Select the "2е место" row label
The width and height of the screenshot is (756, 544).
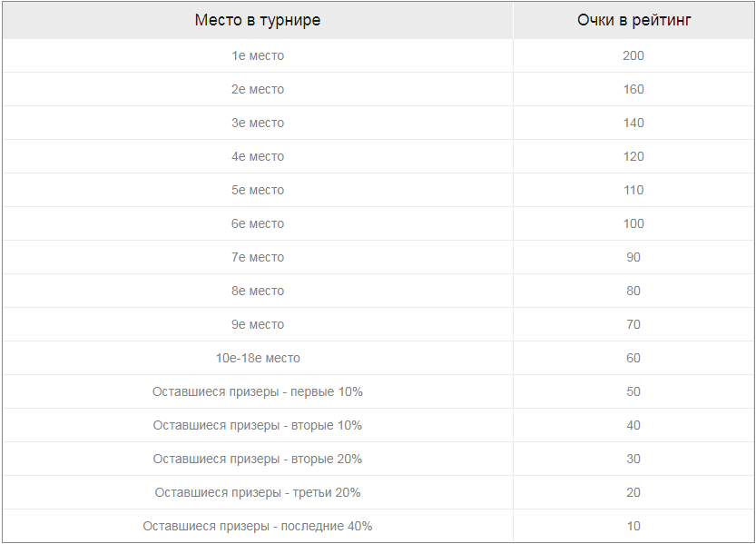tap(258, 89)
